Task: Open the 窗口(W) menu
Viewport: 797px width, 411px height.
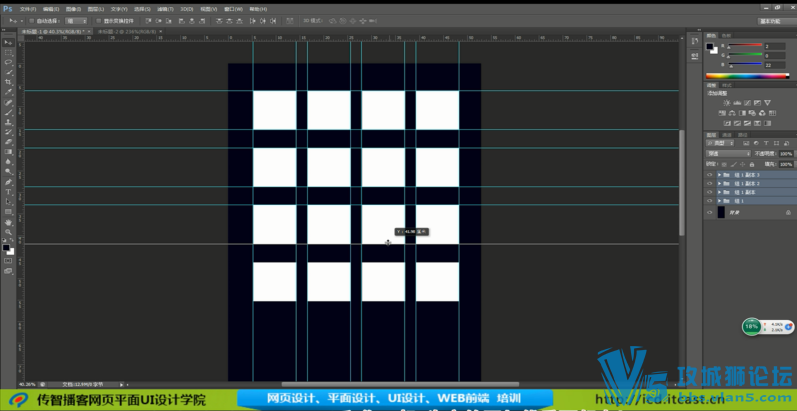Action: tap(235, 9)
